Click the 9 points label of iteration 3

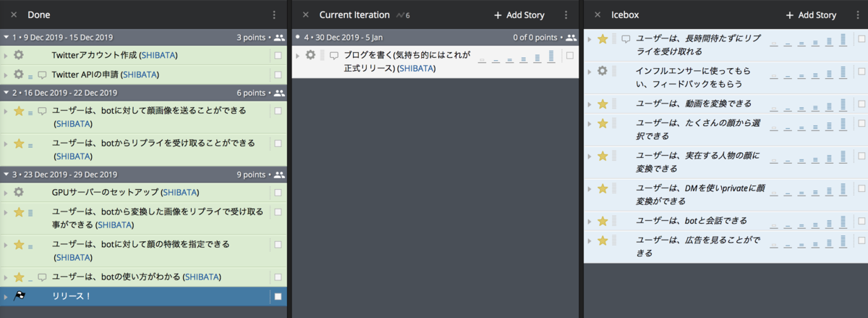pos(252,175)
